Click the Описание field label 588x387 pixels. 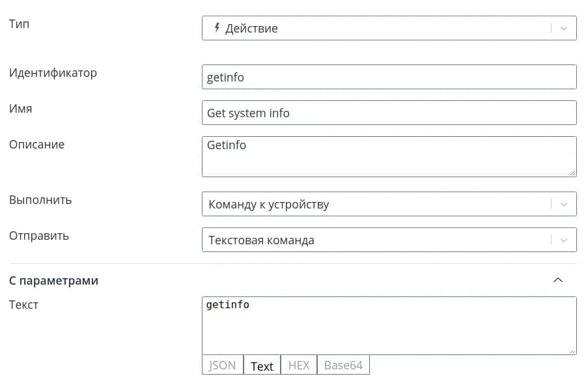[36, 144]
